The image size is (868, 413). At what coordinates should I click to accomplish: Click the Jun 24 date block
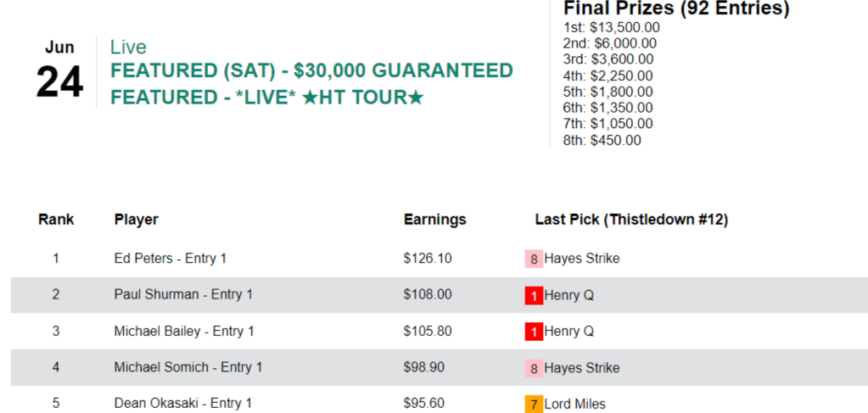coord(59,73)
